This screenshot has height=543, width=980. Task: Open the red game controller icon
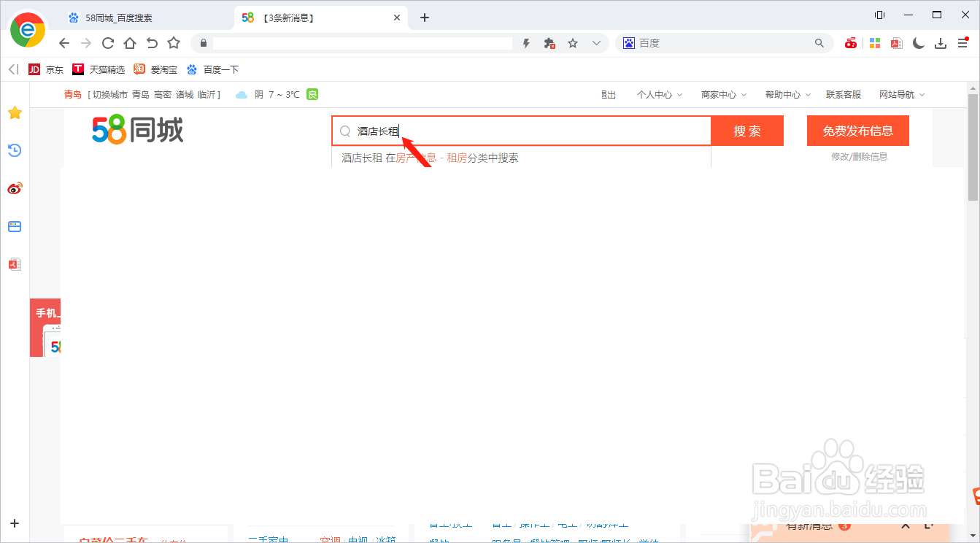click(851, 44)
